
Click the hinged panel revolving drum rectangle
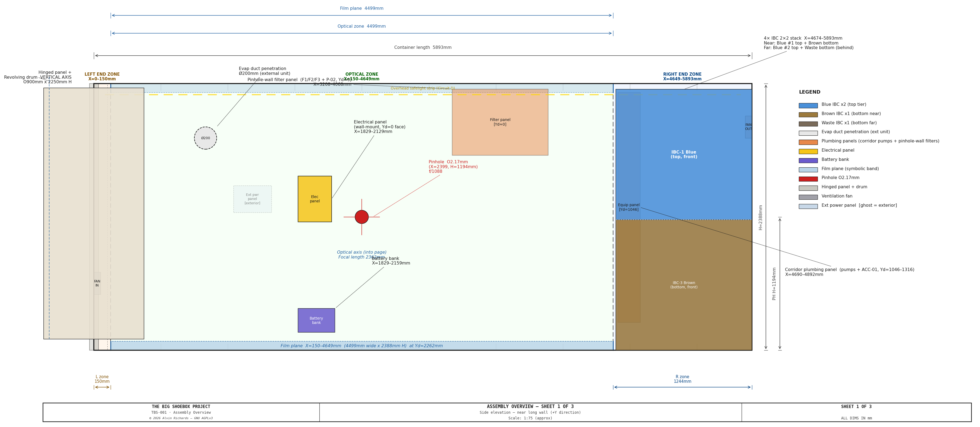tap(94, 213)
